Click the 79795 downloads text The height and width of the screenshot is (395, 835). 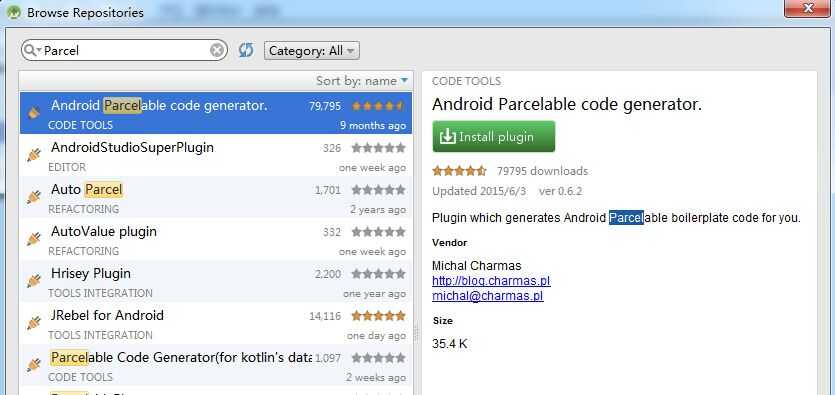click(x=542, y=171)
